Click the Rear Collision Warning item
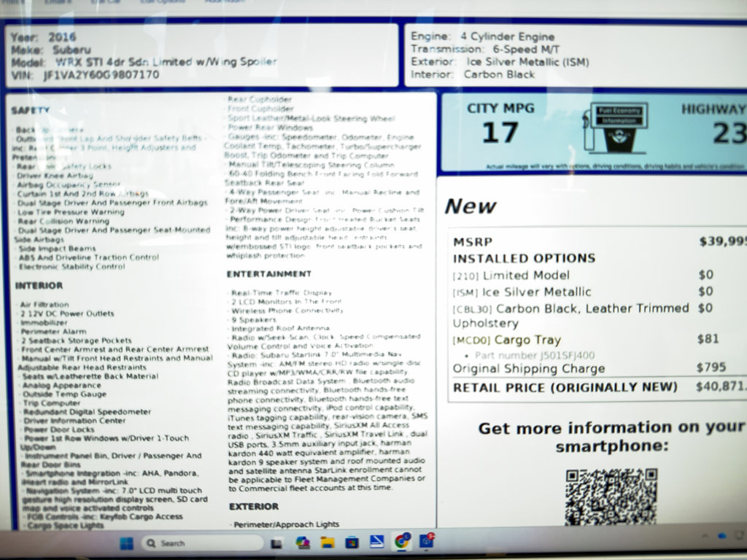747x560 pixels. [63, 221]
